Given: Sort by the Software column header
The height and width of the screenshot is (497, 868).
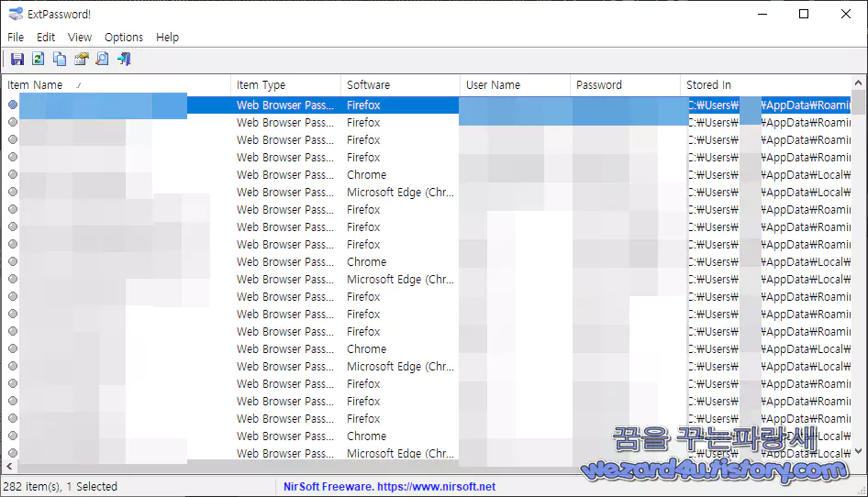Looking at the screenshot, I should click(x=400, y=84).
